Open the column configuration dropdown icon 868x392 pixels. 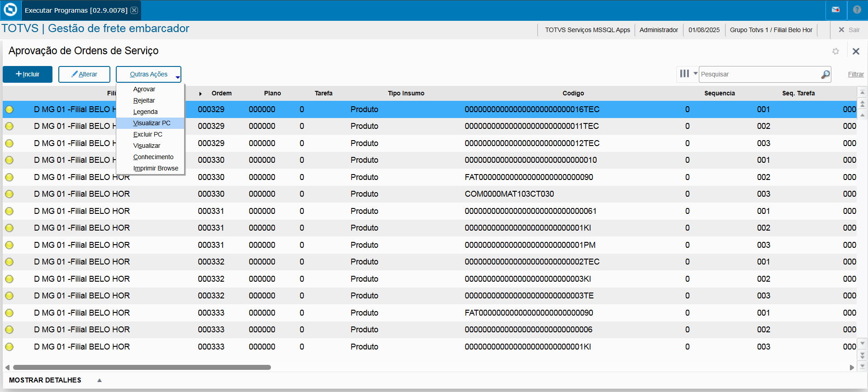tap(688, 74)
